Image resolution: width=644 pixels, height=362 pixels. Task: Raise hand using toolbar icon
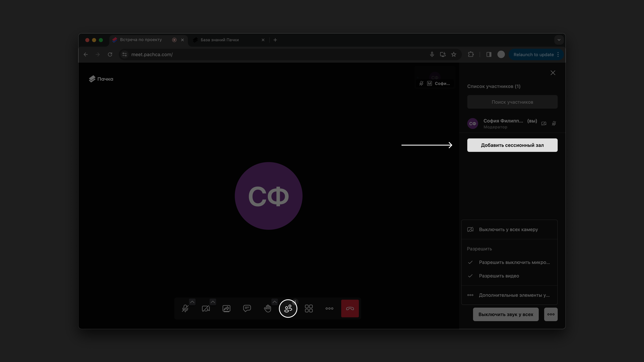tap(267, 309)
